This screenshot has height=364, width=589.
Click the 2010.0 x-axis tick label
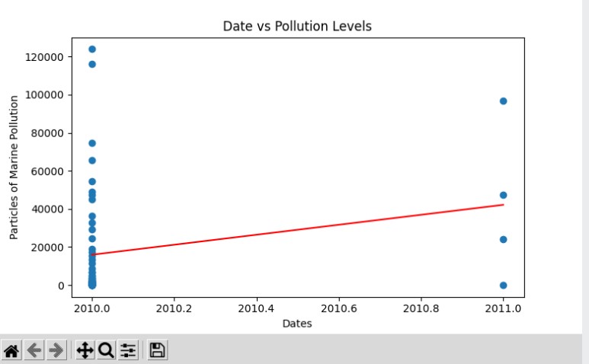coord(92,308)
